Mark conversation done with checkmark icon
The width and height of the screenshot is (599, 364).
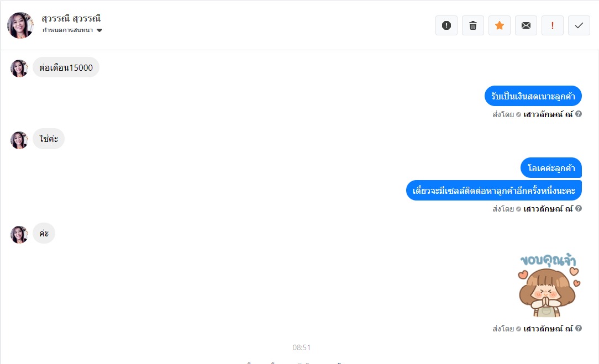point(579,25)
